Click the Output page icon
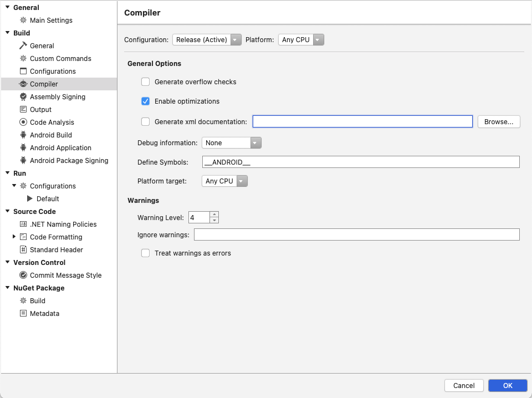532x398 pixels. [x=23, y=109]
